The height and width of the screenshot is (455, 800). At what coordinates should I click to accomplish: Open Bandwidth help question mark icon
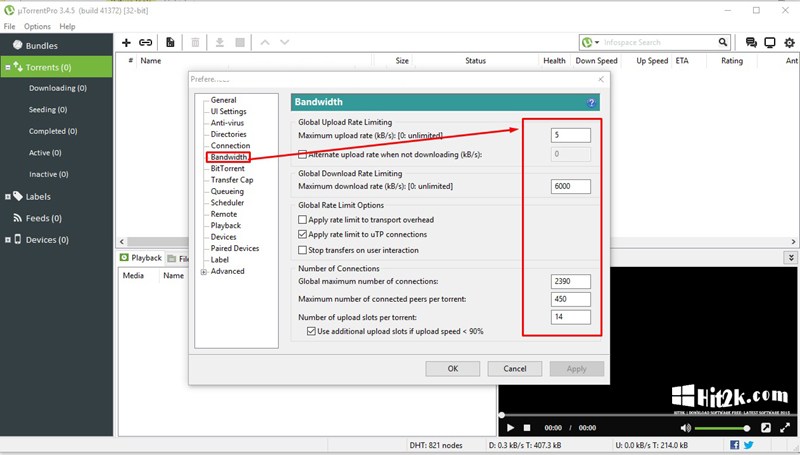[x=591, y=103]
